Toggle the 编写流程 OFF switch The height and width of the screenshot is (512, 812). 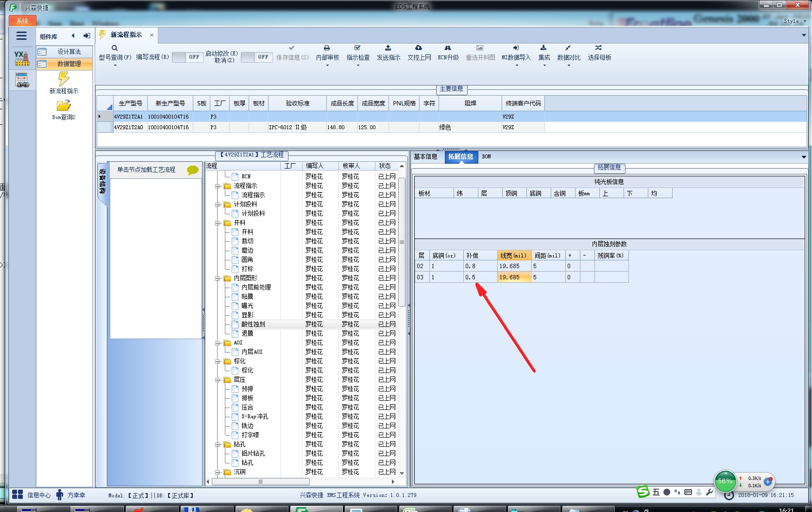click(187, 57)
